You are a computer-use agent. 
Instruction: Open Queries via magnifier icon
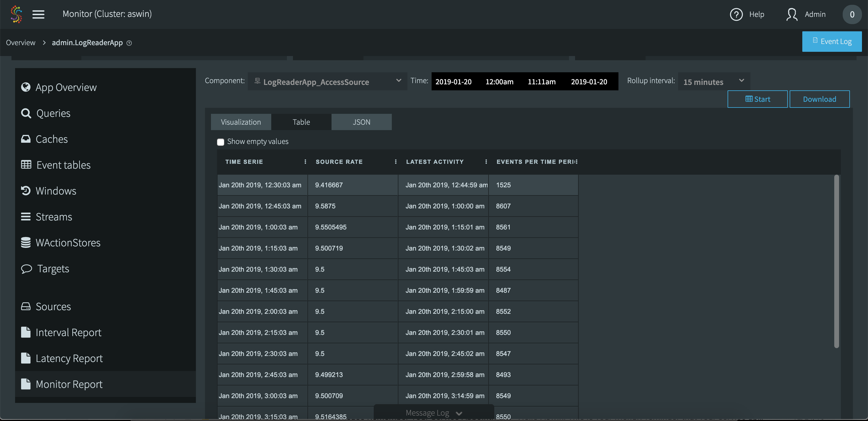(26, 113)
